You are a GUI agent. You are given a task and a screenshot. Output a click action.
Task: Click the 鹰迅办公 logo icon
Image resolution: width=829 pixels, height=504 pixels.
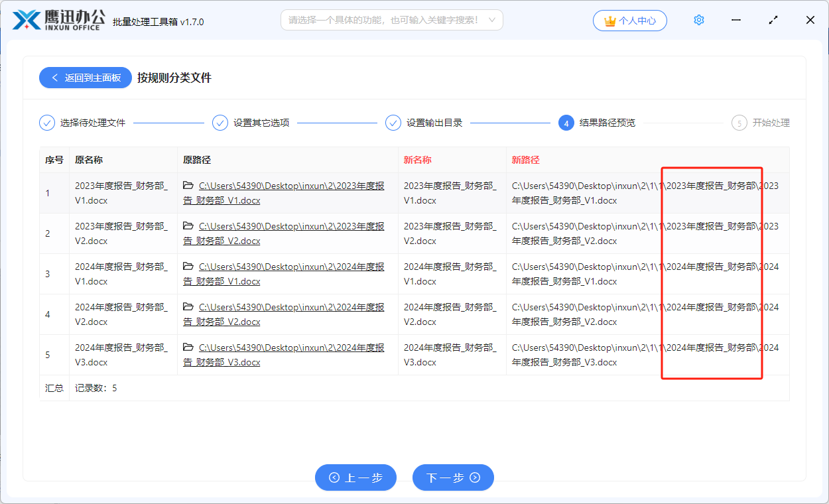27,20
